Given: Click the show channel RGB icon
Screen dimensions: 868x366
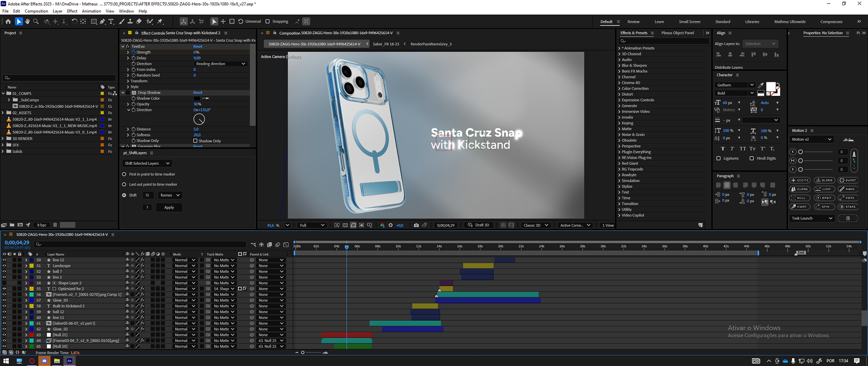Looking at the screenshot, I should click(x=382, y=225).
